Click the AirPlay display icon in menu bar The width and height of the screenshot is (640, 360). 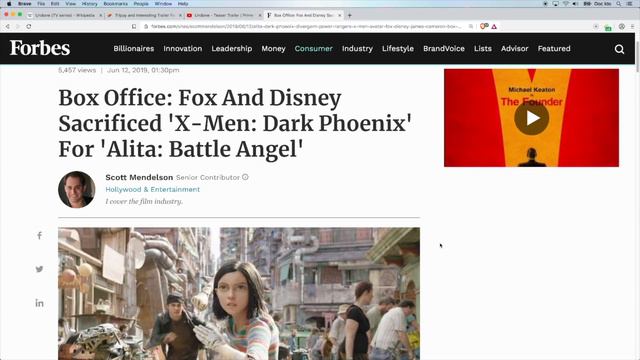(556, 4)
